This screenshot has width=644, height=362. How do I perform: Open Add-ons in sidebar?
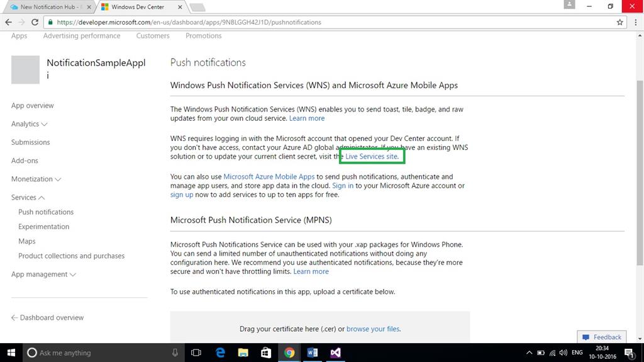point(25,161)
